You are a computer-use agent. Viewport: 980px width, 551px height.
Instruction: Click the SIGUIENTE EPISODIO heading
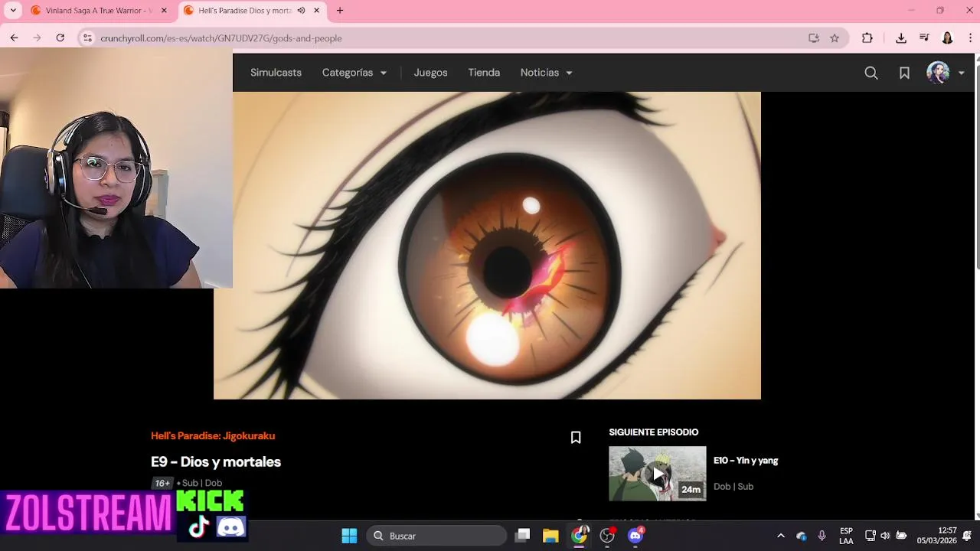654,432
